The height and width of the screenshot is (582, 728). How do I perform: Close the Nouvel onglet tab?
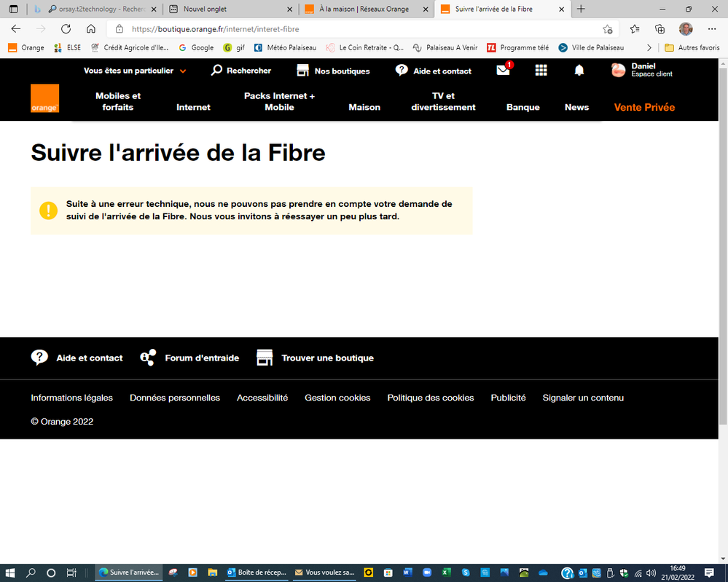290,9
